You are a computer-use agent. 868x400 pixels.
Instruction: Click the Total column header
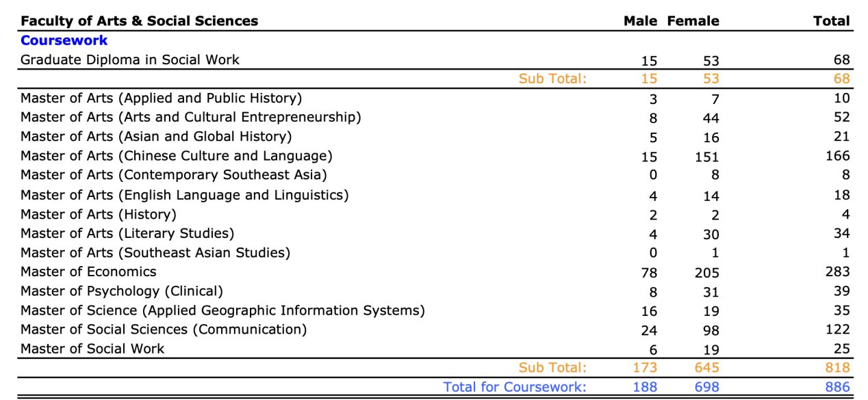point(831,21)
